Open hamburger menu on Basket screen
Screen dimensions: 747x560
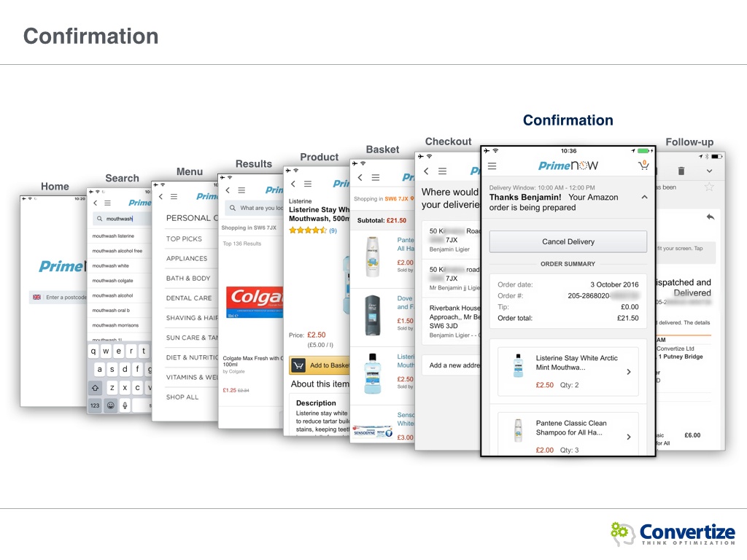tap(376, 178)
